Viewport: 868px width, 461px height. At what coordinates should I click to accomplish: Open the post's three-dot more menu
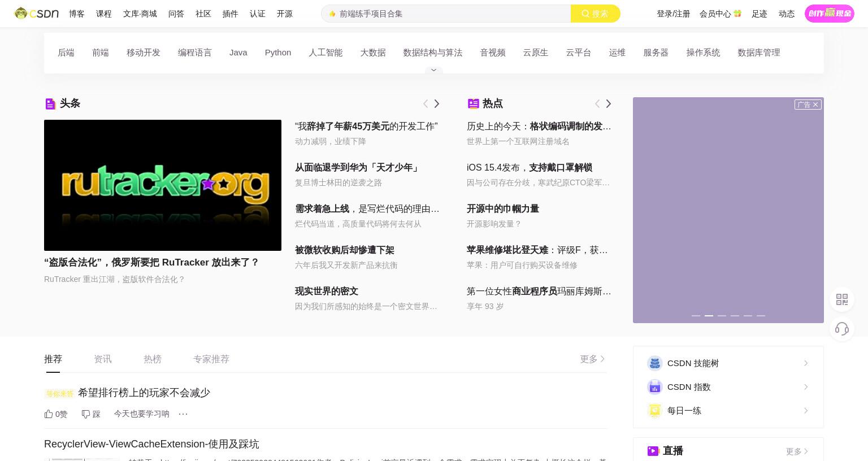(x=183, y=414)
